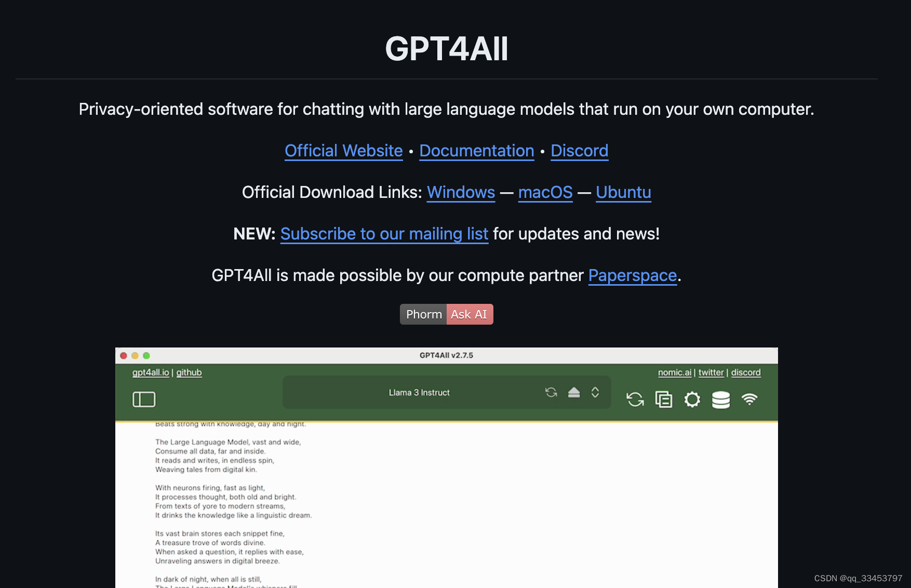Click the 'Unraveling answers in digital breeze.' line
911x588 pixels.
(217, 561)
